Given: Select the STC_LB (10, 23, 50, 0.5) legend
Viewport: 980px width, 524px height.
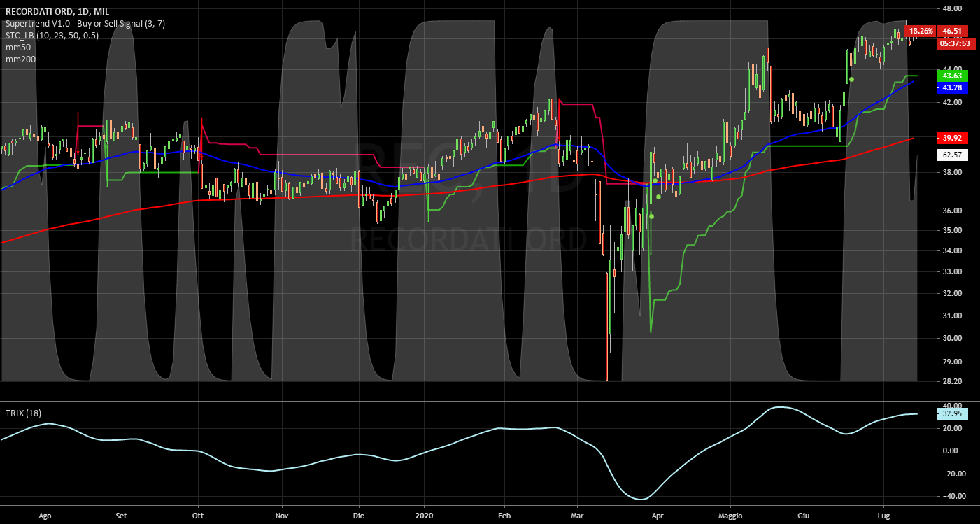Looking at the screenshot, I should 52,35.
